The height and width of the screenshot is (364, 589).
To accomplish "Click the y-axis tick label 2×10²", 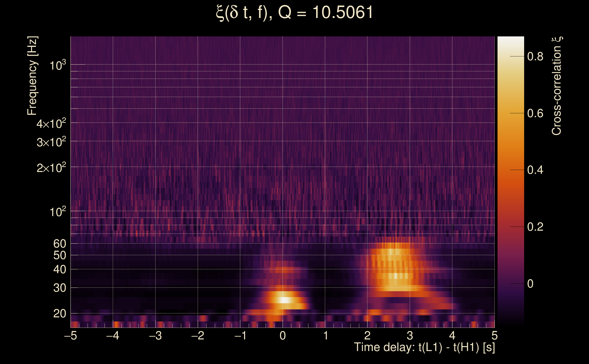I will [51, 168].
